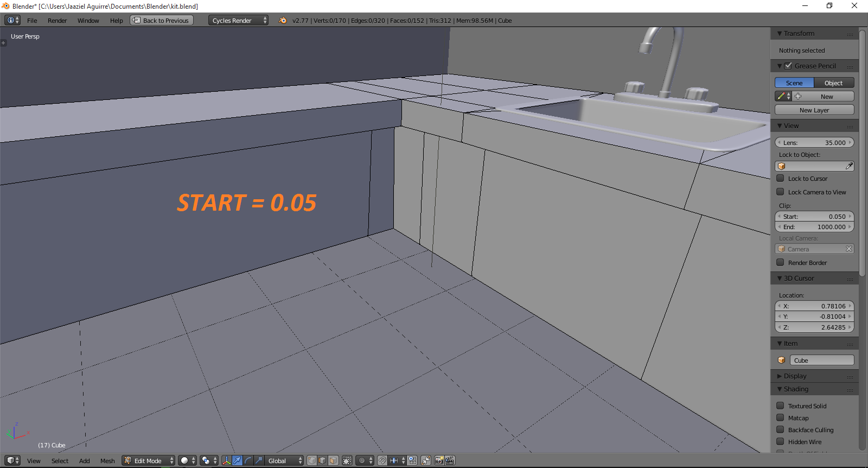Enable the Lock to Cursor checkbox
Image resolution: width=868 pixels, height=468 pixels.
780,178
